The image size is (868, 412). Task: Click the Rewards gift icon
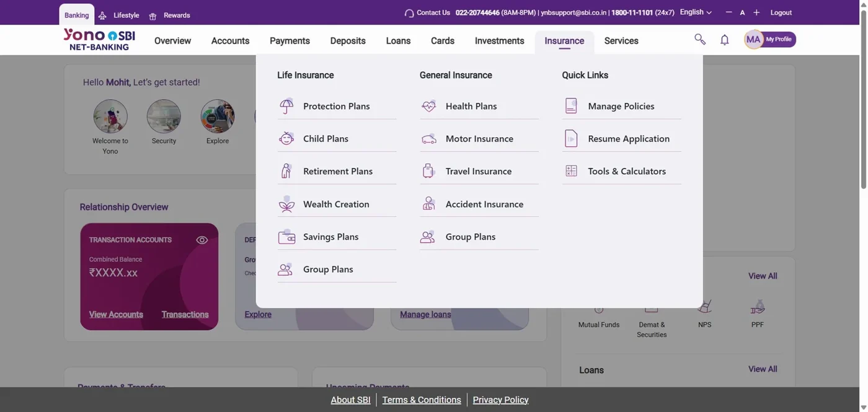pos(153,15)
